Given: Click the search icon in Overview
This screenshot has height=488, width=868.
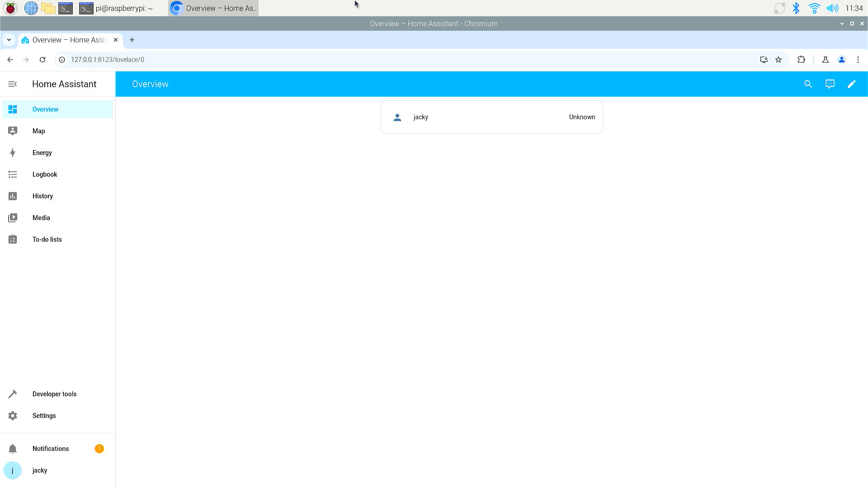Looking at the screenshot, I should pyautogui.click(x=808, y=84).
